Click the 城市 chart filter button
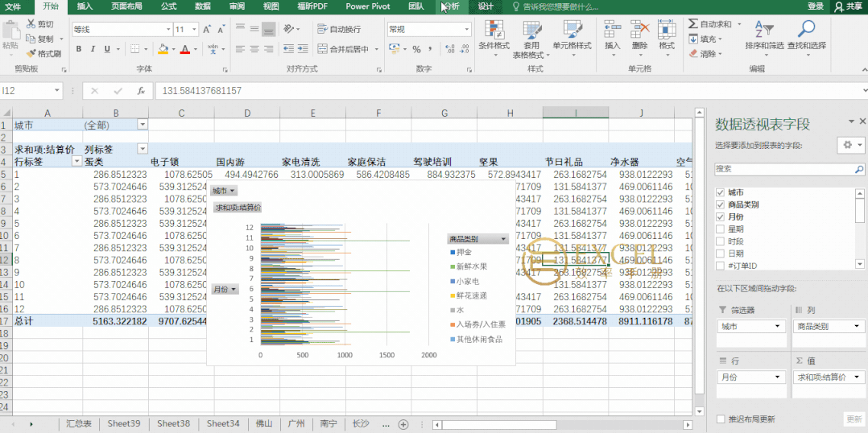Viewport: 868px width, 433px height. click(x=224, y=191)
